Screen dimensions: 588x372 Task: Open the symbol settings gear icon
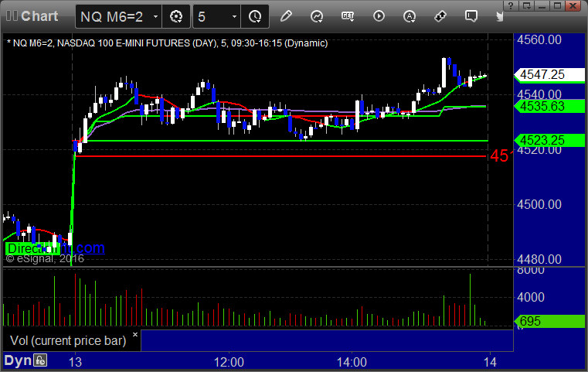176,16
